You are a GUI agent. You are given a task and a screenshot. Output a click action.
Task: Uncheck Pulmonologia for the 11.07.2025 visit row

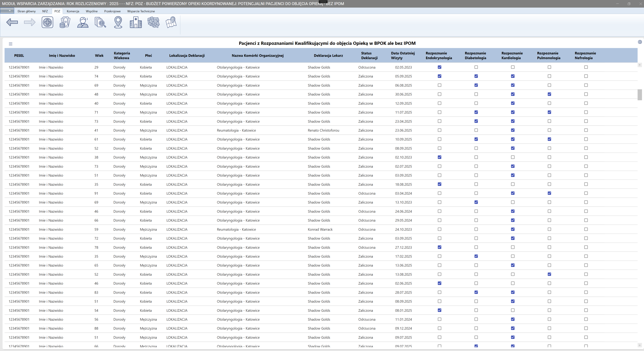coord(549,112)
